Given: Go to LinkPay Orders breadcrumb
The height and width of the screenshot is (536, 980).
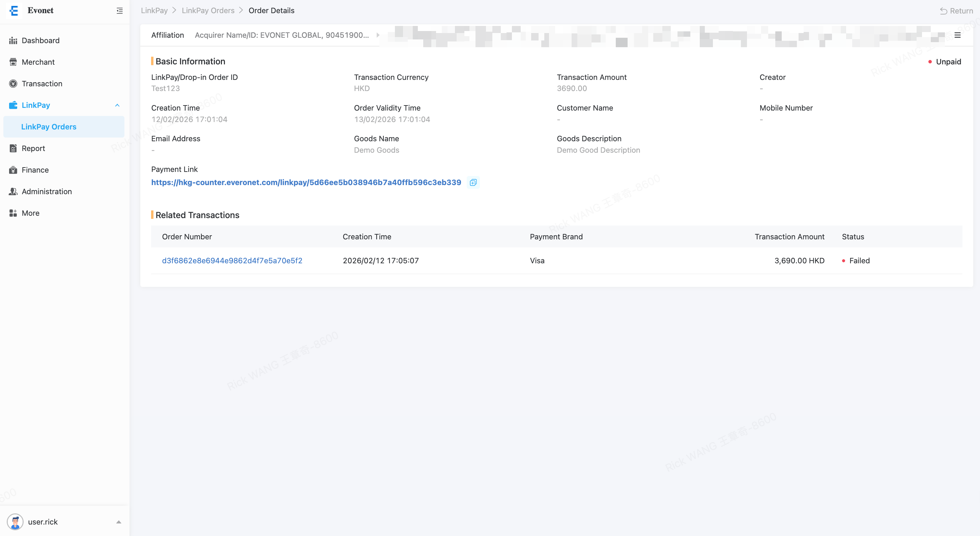Looking at the screenshot, I should click(x=208, y=11).
